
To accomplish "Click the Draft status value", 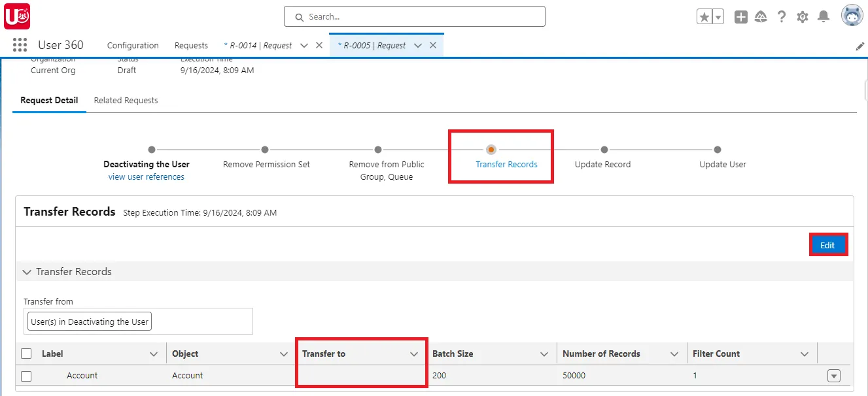I will pyautogui.click(x=127, y=71).
